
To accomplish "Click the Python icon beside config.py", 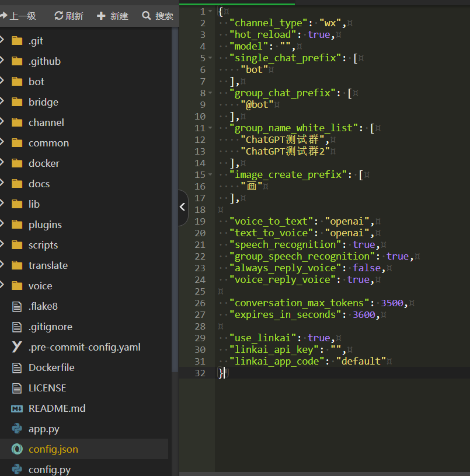I will click(17, 469).
